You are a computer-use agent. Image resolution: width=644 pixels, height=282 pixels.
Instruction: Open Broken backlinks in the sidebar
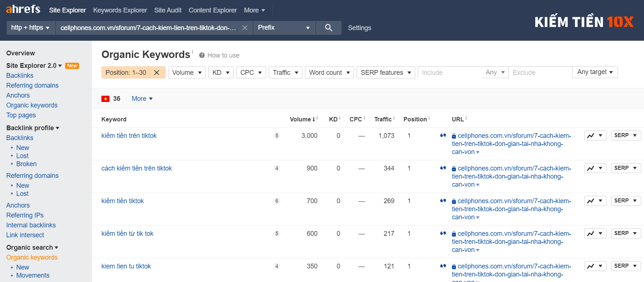point(26,164)
